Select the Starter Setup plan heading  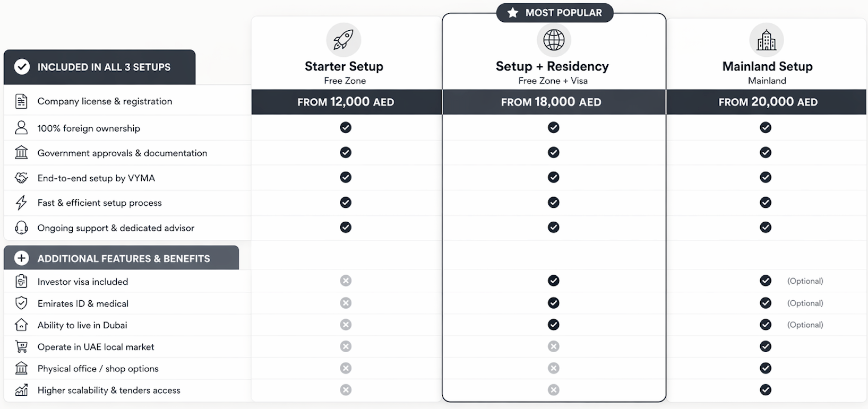click(344, 66)
